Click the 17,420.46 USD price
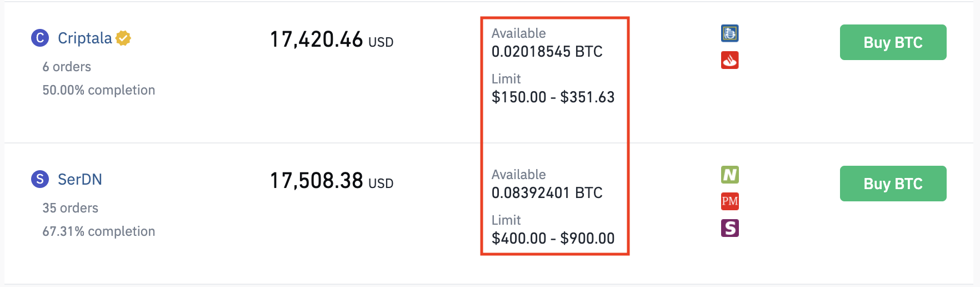The width and height of the screenshot is (980, 287). click(332, 39)
